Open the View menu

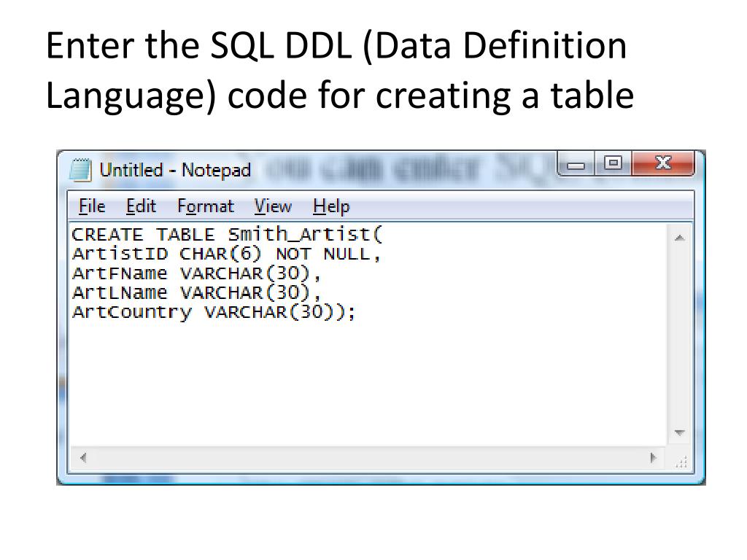[x=273, y=207]
